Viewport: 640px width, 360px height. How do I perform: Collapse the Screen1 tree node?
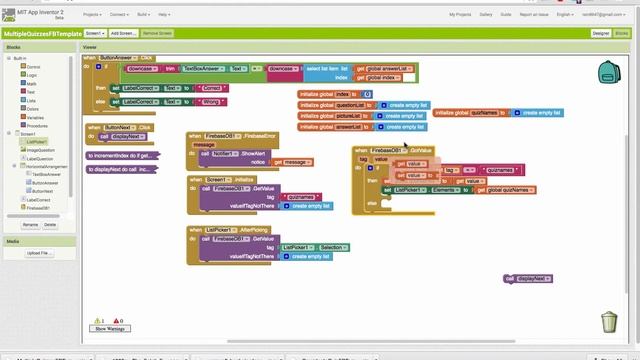point(9,133)
